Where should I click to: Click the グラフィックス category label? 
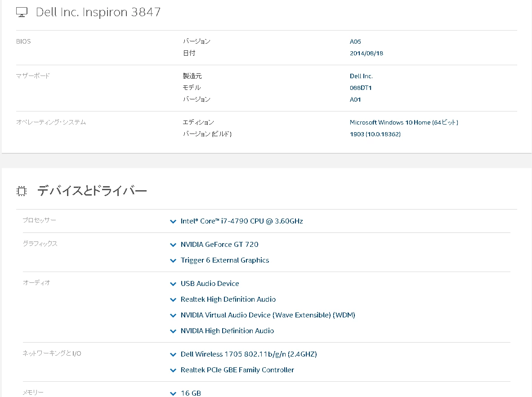40,244
